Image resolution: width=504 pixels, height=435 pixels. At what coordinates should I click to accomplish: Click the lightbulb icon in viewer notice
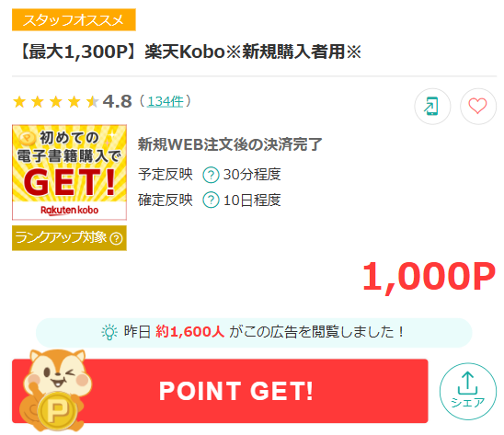109,332
